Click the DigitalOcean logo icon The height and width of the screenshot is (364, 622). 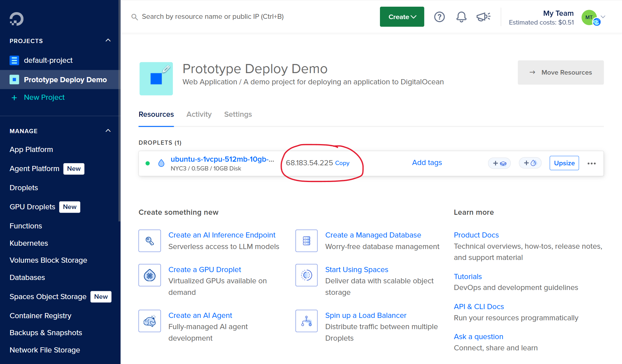pyautogui.click(x=16, y=19)
